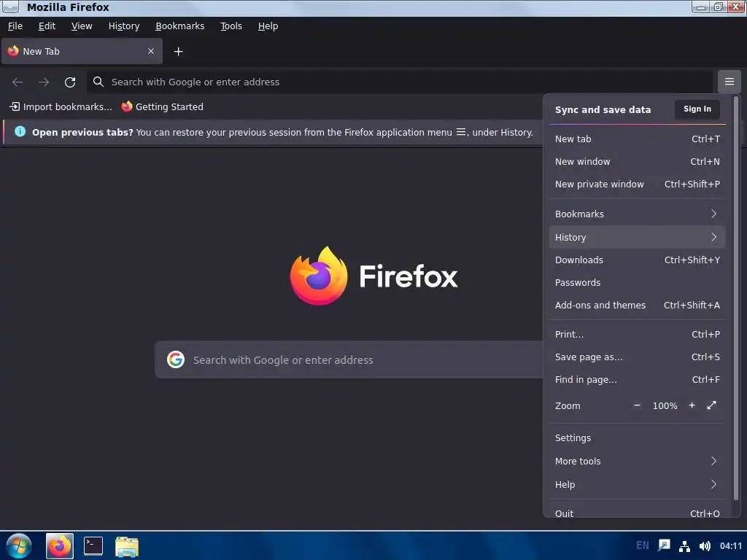The image size is (747, 560).
Task: Expand the History submenu
Action: (637, 237)
